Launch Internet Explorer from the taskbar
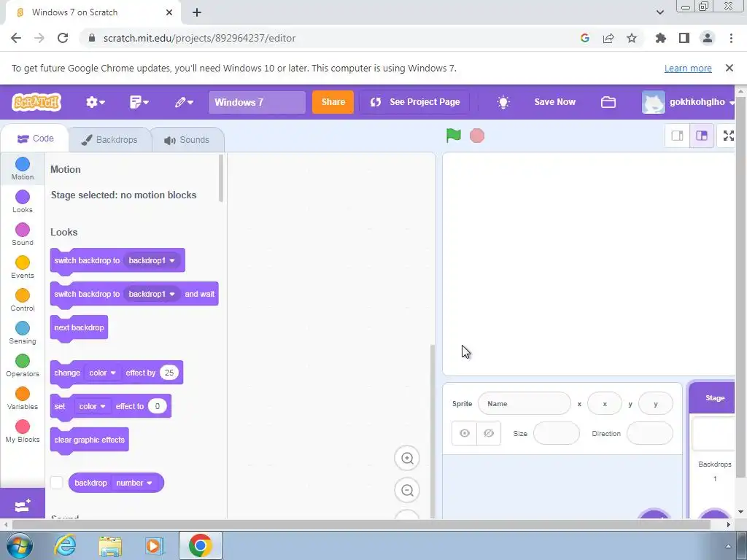 (65, 545)
